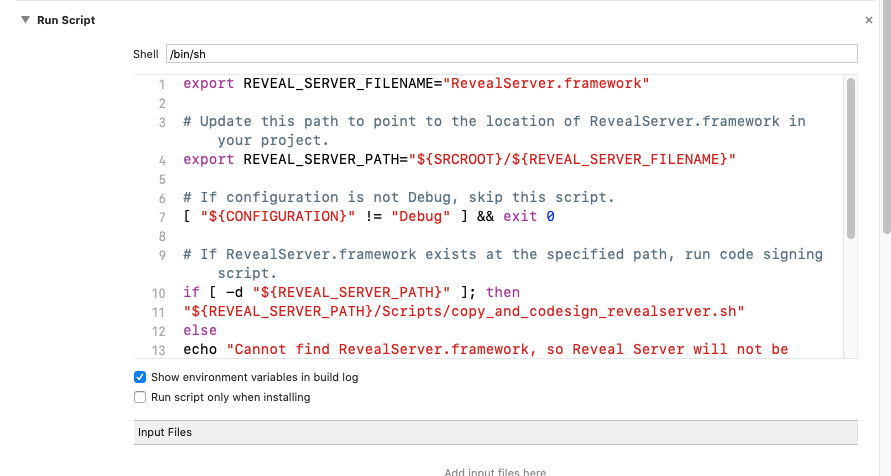Click 'Add input files here' placeholder

495,471
